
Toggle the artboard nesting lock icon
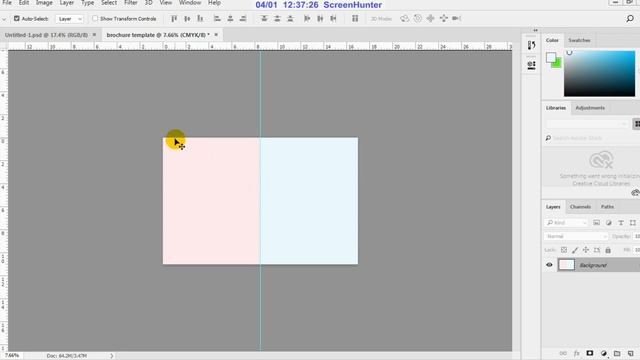point(597,250)
